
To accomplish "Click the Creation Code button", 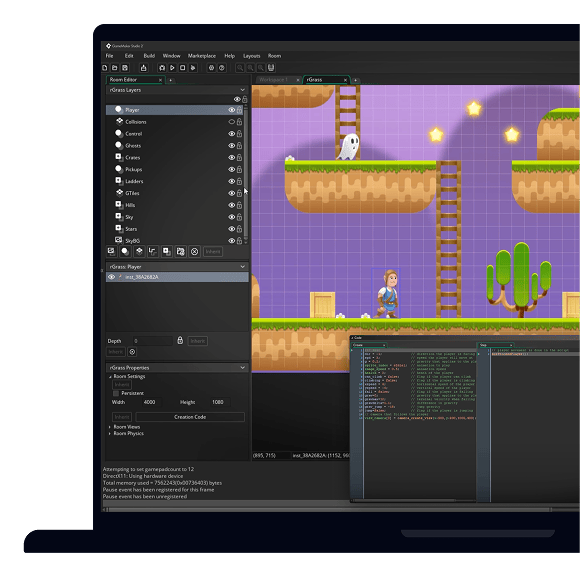I will (190, 417).
